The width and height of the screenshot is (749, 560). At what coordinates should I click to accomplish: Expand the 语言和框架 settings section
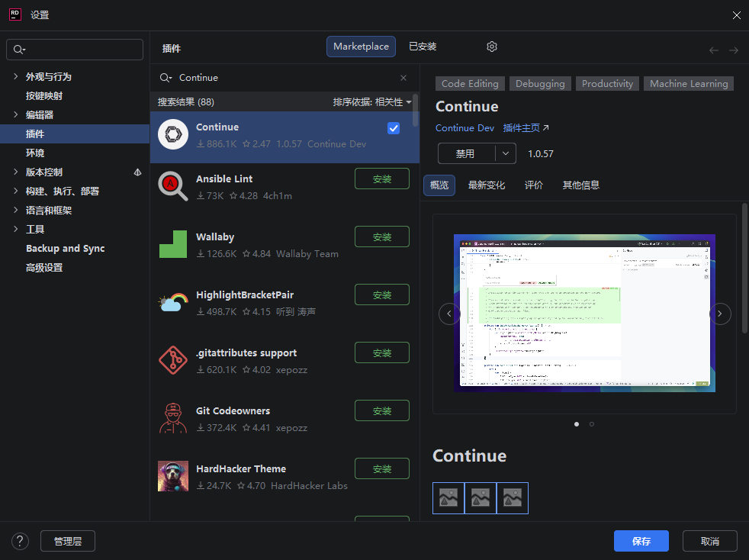[x=15, y=211]
